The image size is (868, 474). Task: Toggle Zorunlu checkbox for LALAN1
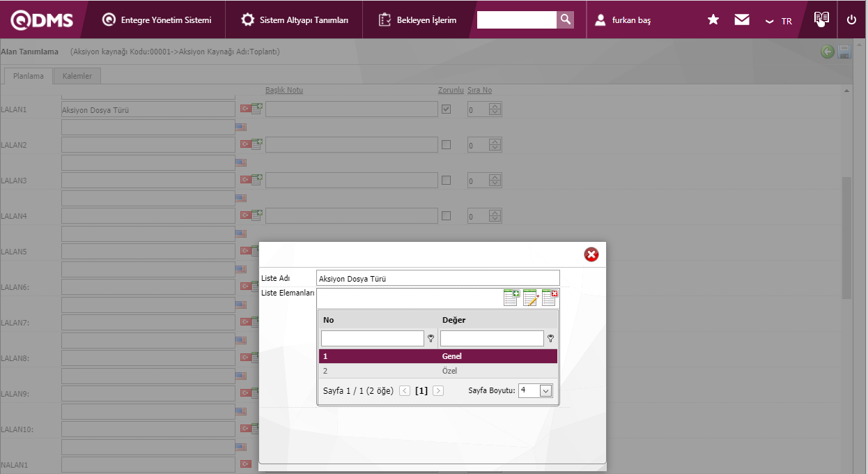[x=447, y=109]
